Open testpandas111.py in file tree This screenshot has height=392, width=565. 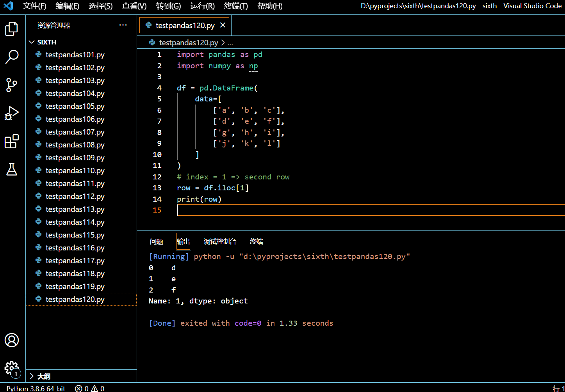click(x=81, y=183)
